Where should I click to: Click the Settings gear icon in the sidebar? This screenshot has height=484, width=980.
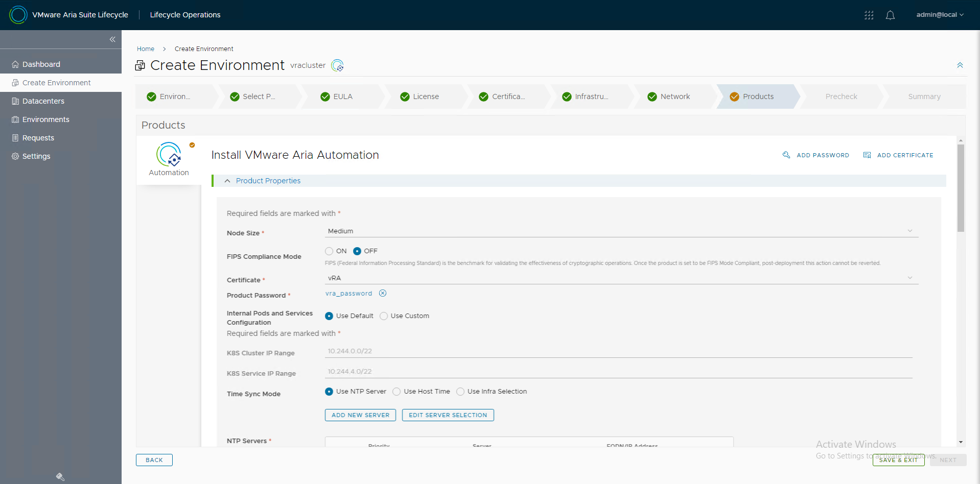click(15, 156)
